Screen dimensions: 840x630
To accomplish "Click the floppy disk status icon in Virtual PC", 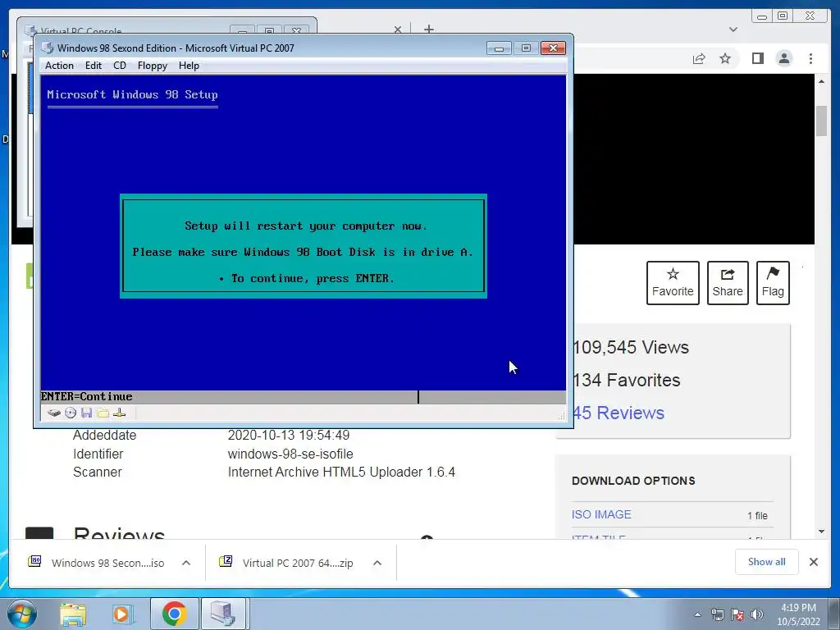I will 87,413.
